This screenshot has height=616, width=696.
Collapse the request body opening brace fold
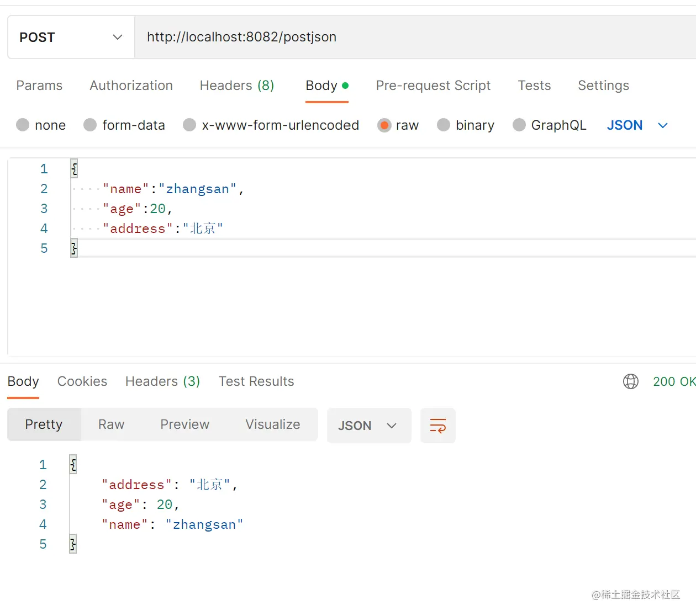click(x=74, y=169)
